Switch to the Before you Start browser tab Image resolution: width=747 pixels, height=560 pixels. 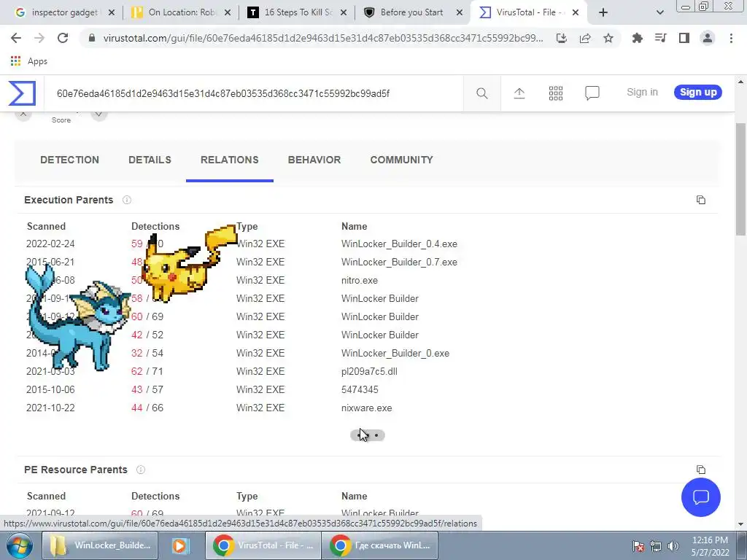pyautogui.click(x=413, y=13)
